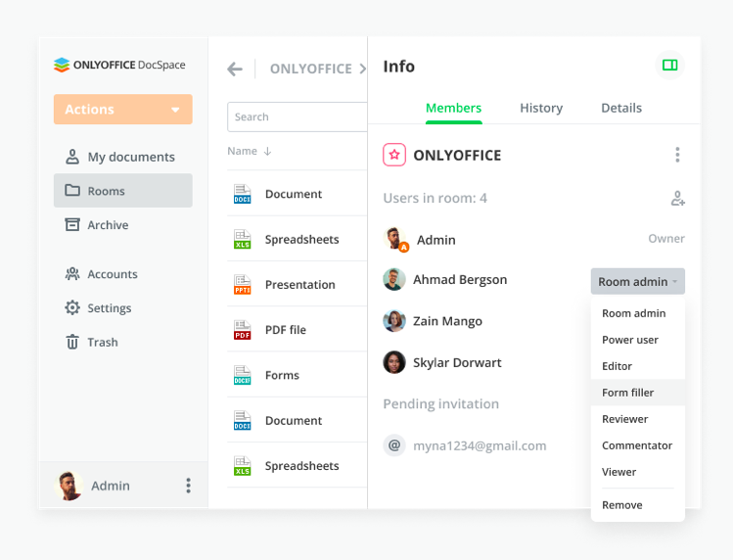The image size is (733, 560).
Task: Click Skylar Dorwart's avatar
Action: tap(394, 362)
